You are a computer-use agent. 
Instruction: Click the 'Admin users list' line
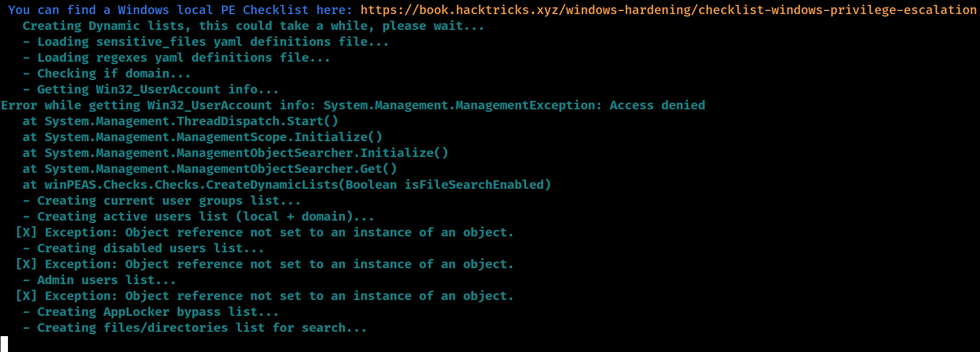coord(99,280)
